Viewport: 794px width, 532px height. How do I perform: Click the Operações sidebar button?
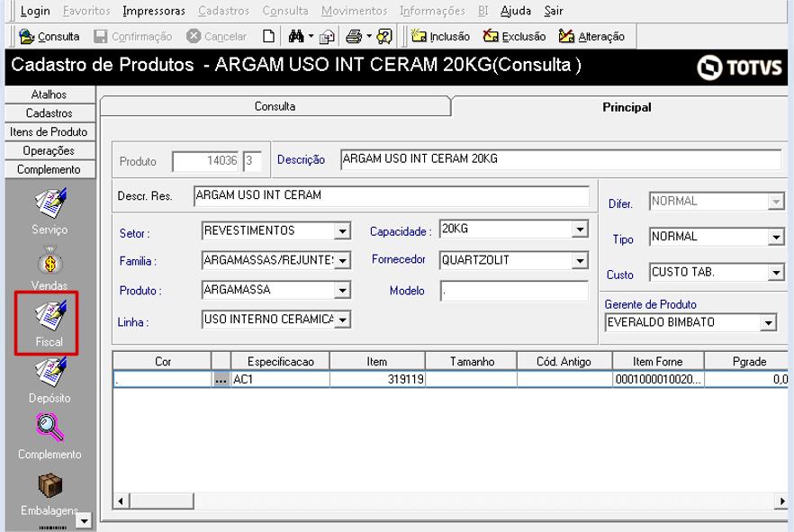(x=50, y=151)
